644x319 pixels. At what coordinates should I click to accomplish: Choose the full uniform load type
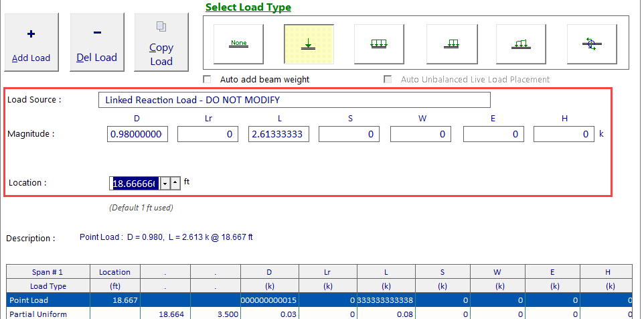click(379, 44)
